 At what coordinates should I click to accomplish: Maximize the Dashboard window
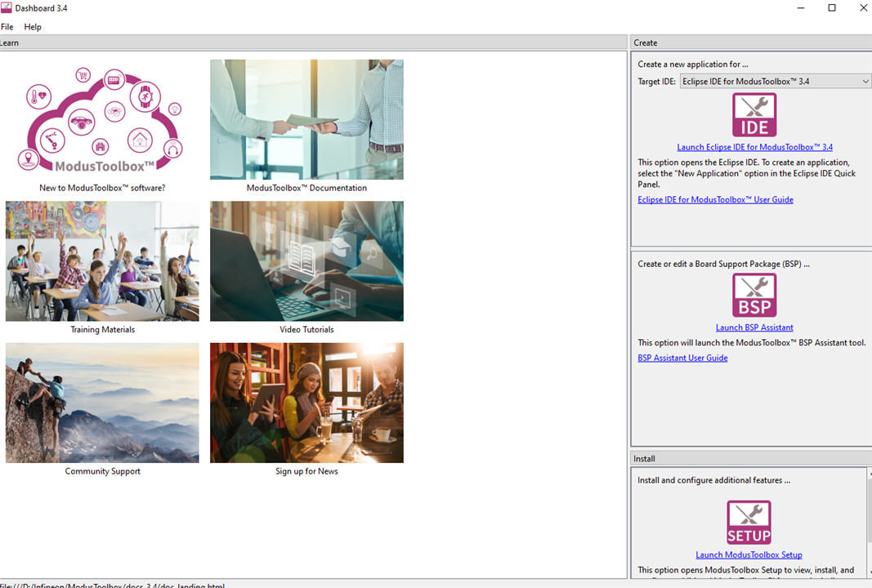832,8
